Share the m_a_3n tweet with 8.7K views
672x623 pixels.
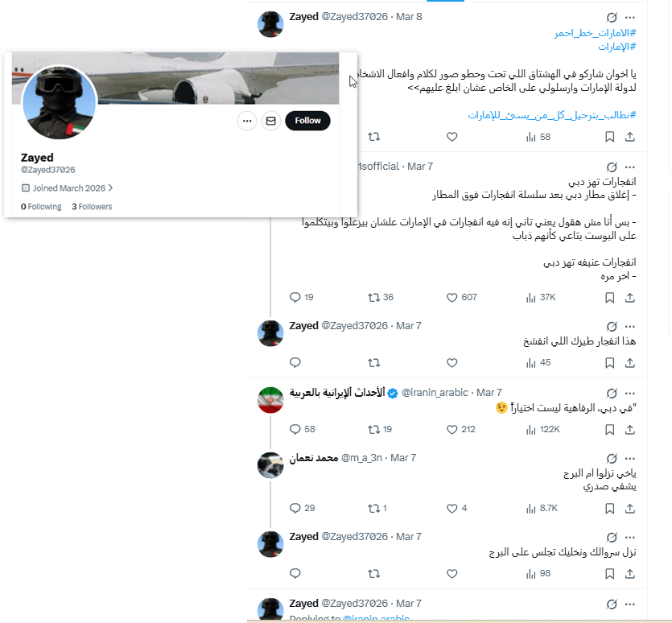click(629, 509)
